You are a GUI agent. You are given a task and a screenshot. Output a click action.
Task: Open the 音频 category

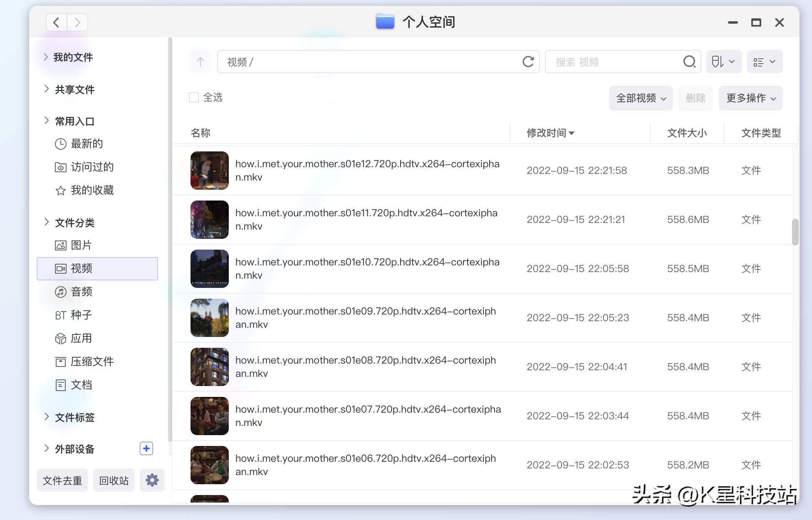(x=82, y=292)
